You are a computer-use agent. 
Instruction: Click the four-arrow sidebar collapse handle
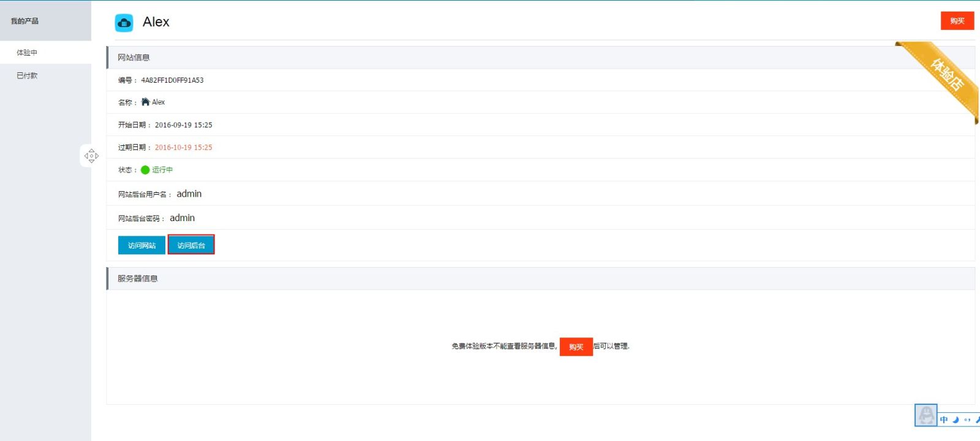(91, 156)
